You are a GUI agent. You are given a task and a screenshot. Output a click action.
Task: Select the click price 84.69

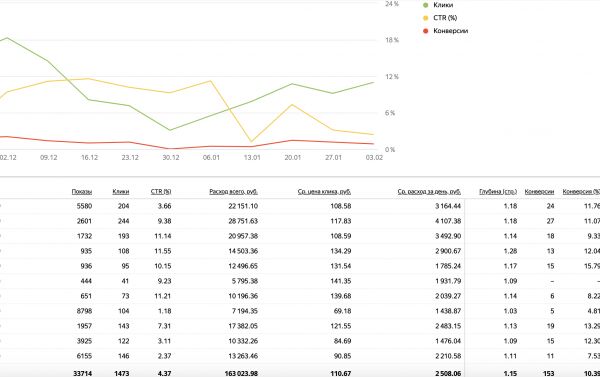[342, 341]
